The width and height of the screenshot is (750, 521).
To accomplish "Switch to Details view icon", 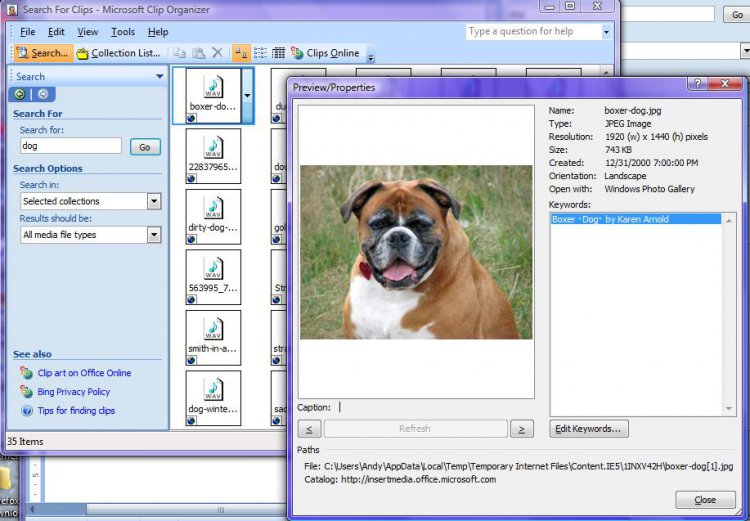I will click(278, 53).
